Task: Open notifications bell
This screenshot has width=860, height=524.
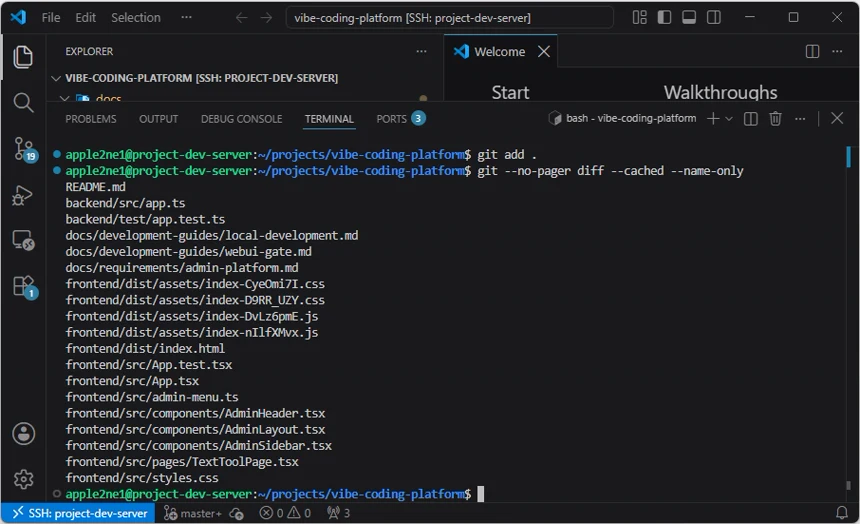Action: [842, 513]
